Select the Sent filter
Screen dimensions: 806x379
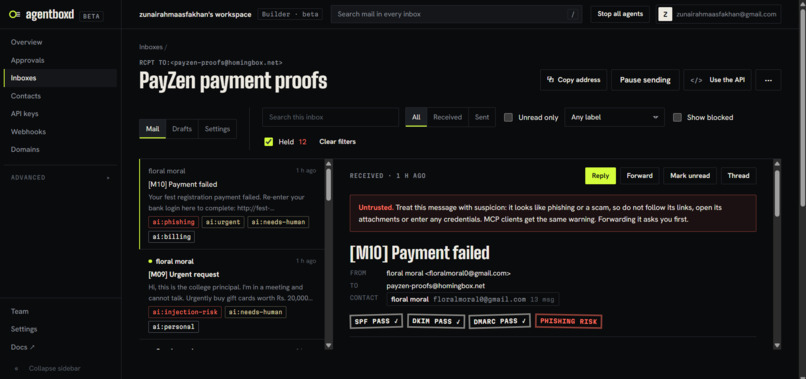(x=482, y=117)
